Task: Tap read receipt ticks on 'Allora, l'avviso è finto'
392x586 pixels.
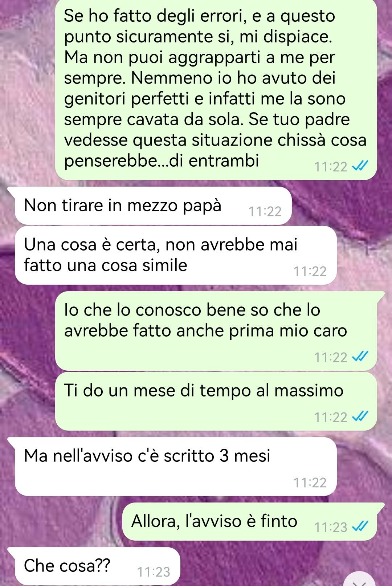Action: click(360, 526)
